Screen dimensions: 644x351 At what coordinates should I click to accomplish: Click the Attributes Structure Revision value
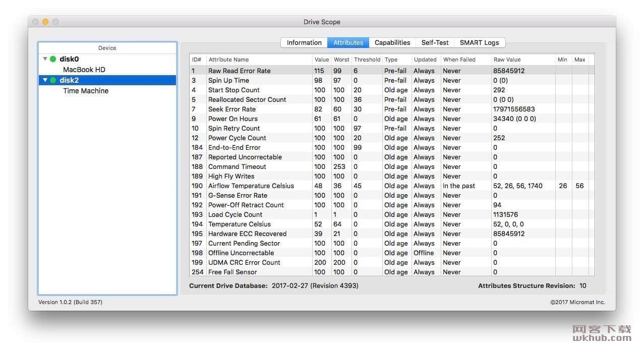point(582,285)
